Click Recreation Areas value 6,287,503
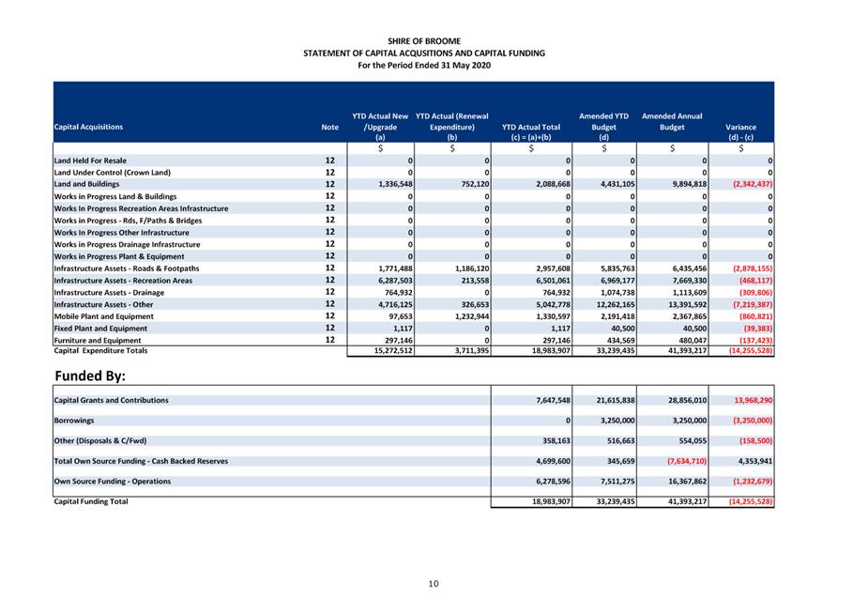The width and height of the screenshot is (868, 613). pyautogui.click(x=395, y=281)
